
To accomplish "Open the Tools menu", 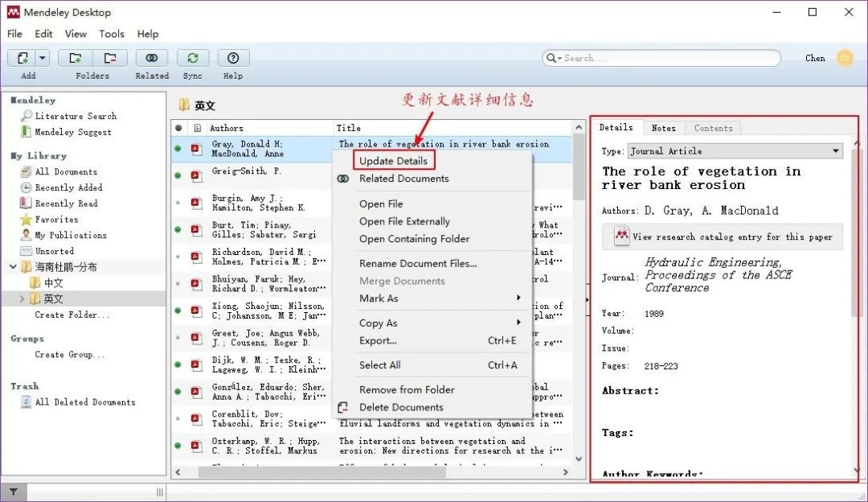I will pyautogui.click(x=111, y=34).
